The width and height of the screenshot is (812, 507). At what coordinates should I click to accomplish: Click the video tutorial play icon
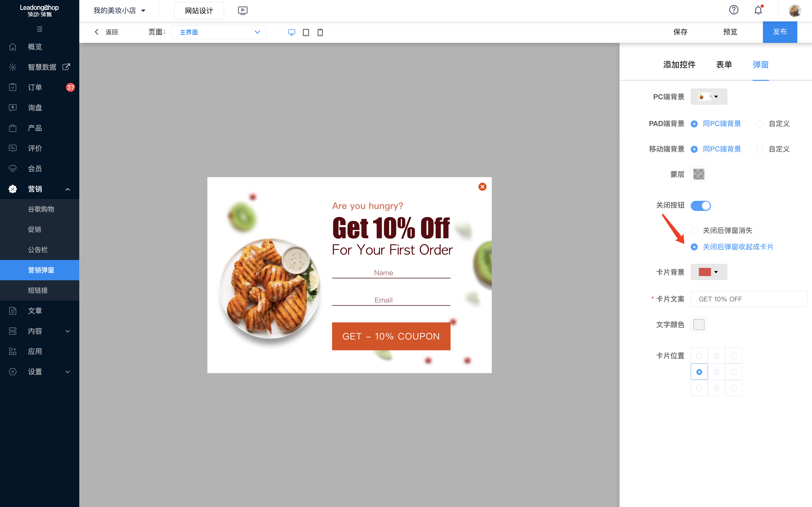[x=242, y=10]
